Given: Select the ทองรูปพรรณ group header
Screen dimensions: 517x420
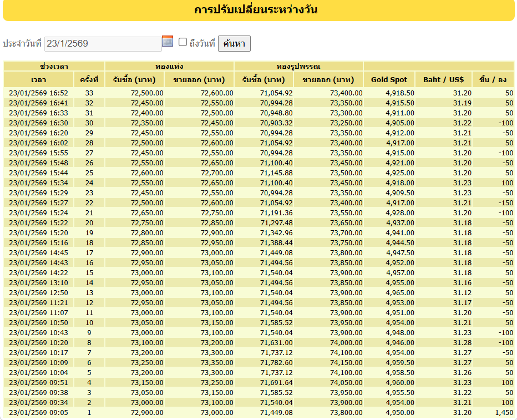Looking at the screenshot, I should [x=299, y=66].
